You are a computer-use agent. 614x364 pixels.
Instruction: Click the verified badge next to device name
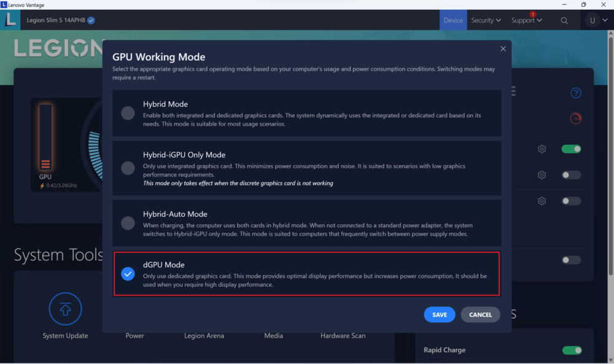pyautogui.click(x=91, y=20)
